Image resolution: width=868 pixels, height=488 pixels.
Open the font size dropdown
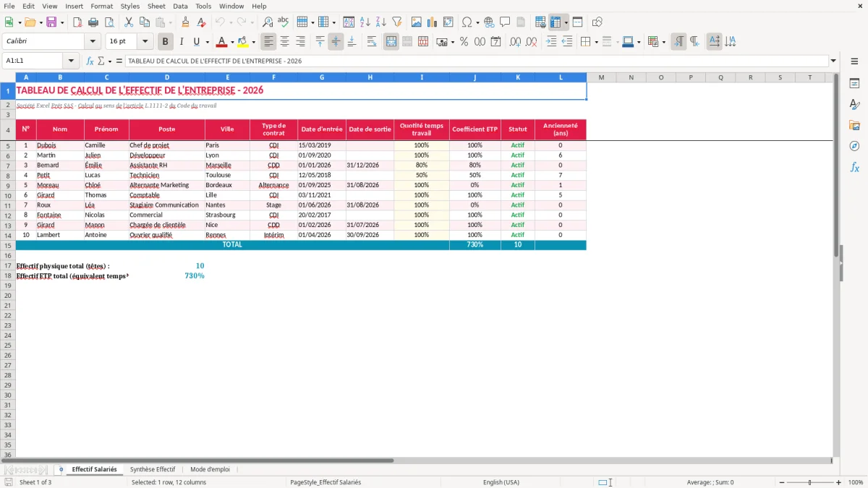tap(145, 42)
